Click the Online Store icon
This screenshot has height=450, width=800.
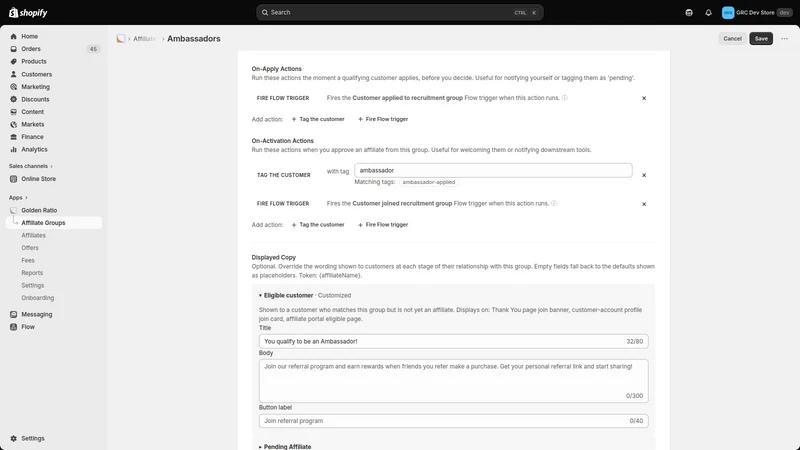14,179
